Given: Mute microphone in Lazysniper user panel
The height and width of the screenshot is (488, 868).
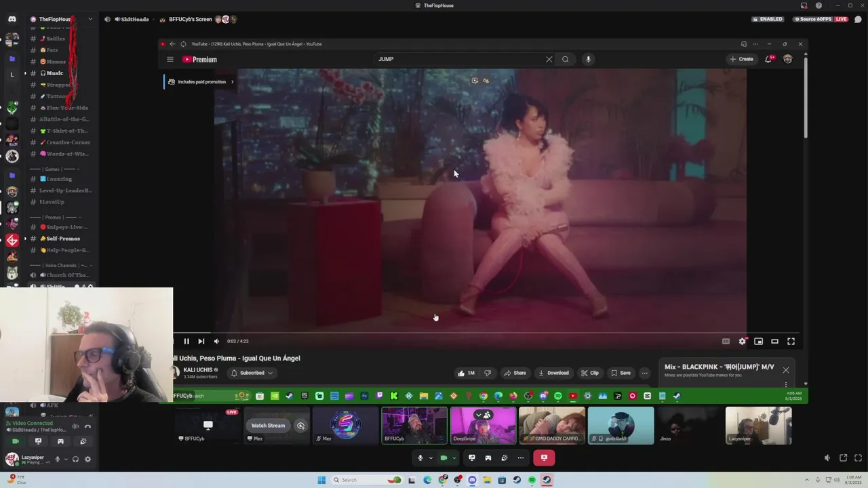Looking at the screenshot, I should click(x=58, y=459).
